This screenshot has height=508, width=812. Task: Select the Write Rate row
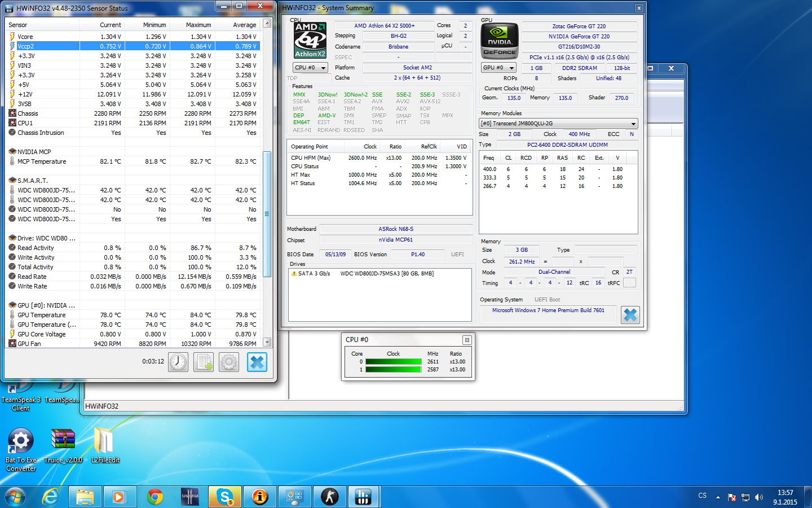pos(133,286)
